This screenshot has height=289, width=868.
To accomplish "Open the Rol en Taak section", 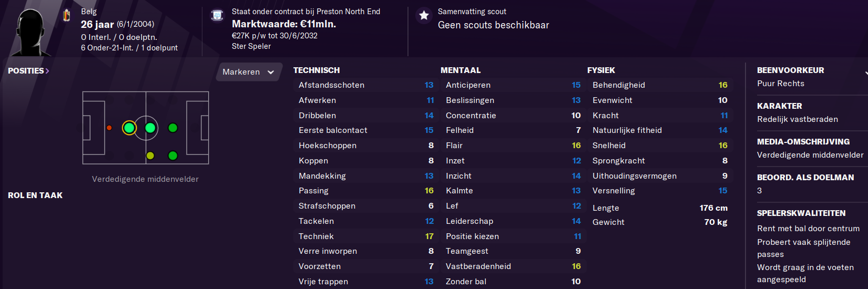I will (35, 195).
